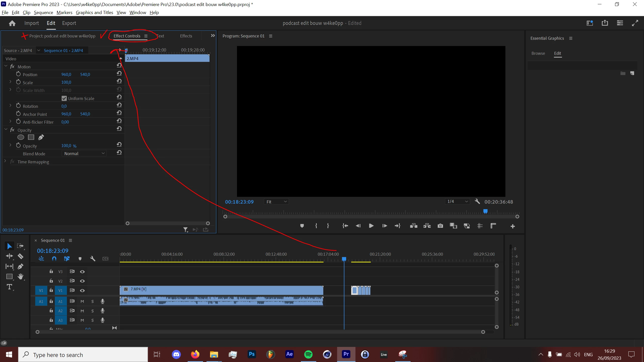Pick the Pen tool in tools panel
The width and height of the screenshot is (644, 362).
click(20, 266)
